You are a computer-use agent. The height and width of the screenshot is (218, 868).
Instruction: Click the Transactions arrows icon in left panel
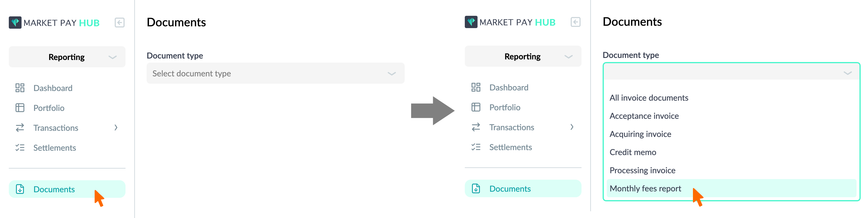click(x=20, y=128)
